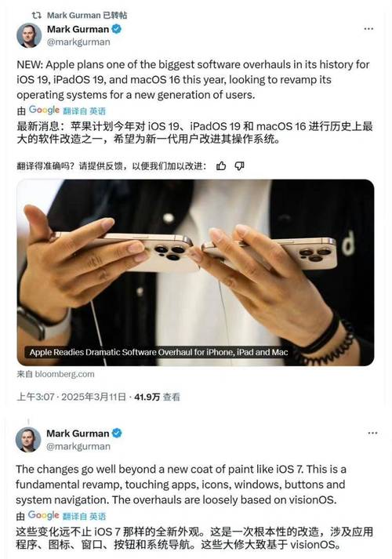Open more options menu on second tweet
This screenshot has height=559, width=392.
[372, 433]
